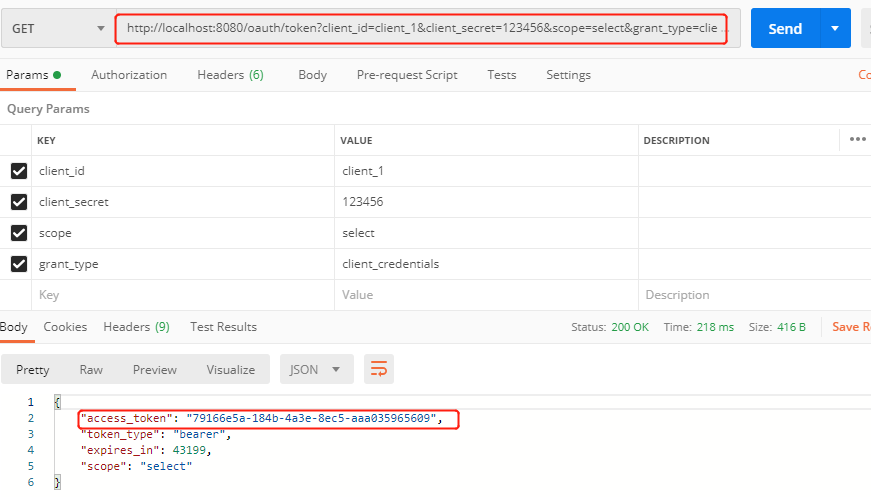
Task: Click the client_1 value cell
Action: pyautogui.click(x=486, y=171)
